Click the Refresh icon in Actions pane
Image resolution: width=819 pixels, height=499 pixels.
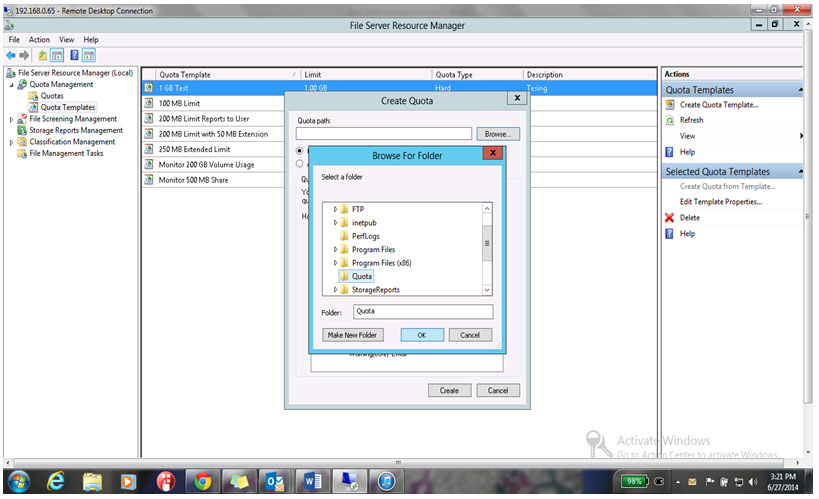(x=670, y=120)
